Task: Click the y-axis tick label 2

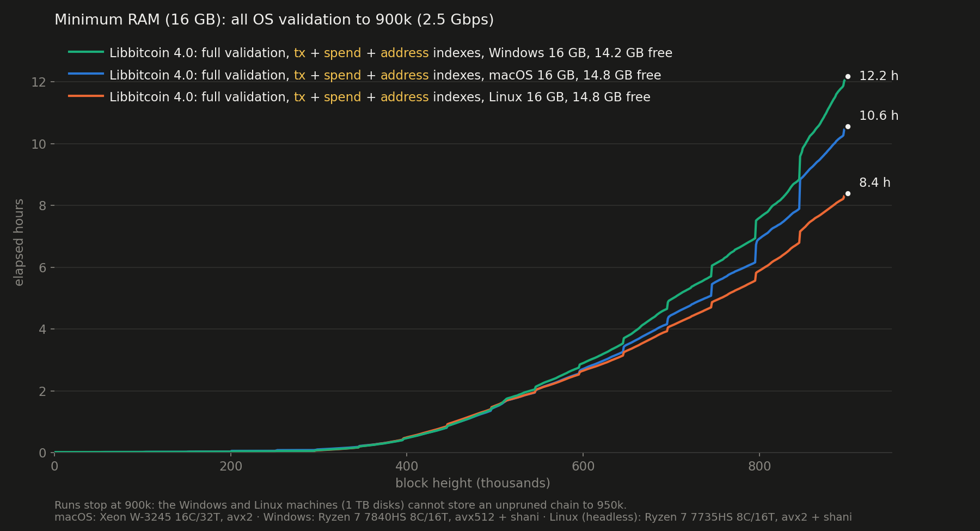Action: [x=42, y=392]
